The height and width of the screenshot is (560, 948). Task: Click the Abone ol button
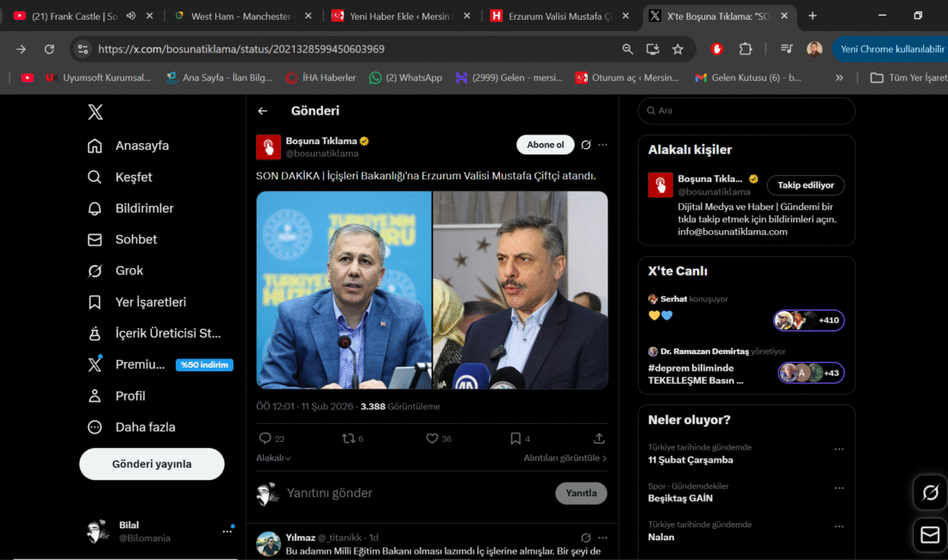click(x=545, y=145)
